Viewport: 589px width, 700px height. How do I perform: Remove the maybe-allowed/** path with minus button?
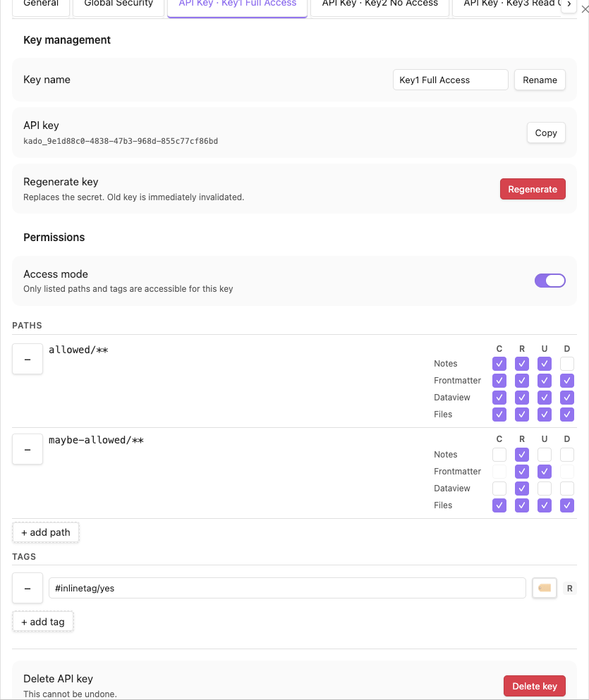point(28,449)
